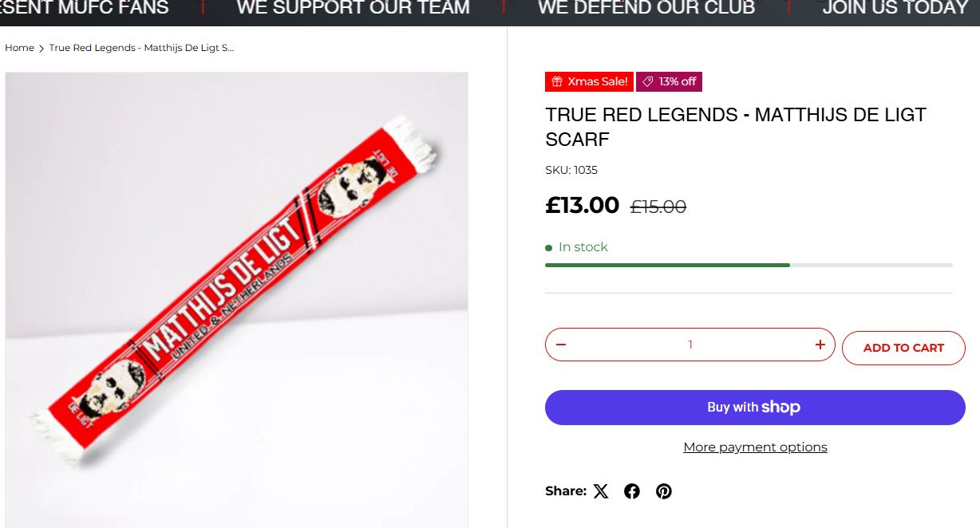Open the Matthijs De Ligt scarf image

pyautogui.click(x=237, y=299)
